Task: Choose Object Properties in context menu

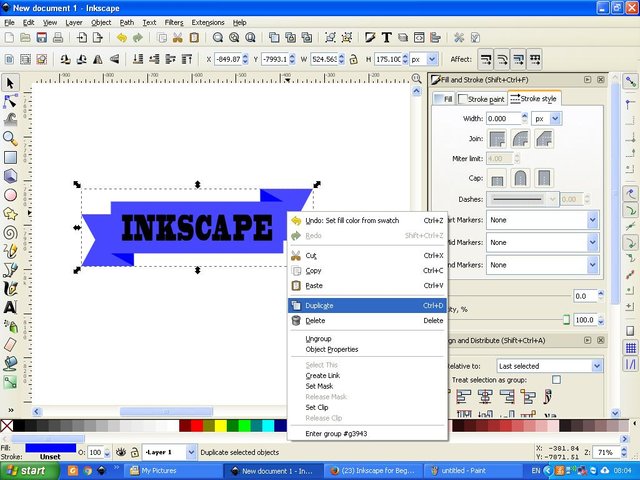Action: pyautogui.click(x=367, y=349)
